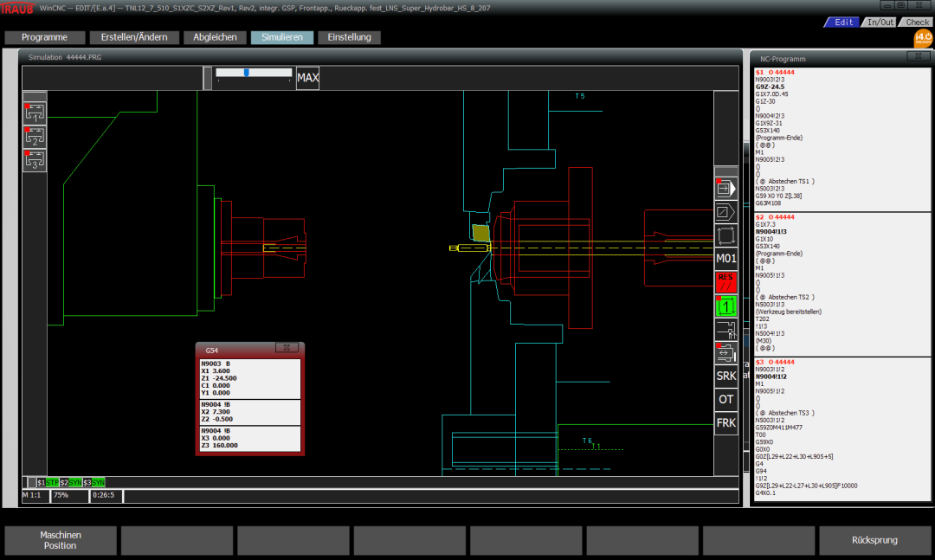Screen dimensions: 935x560
Task: Click the simulation start arrow icon
Action: [x=725, y=188]
